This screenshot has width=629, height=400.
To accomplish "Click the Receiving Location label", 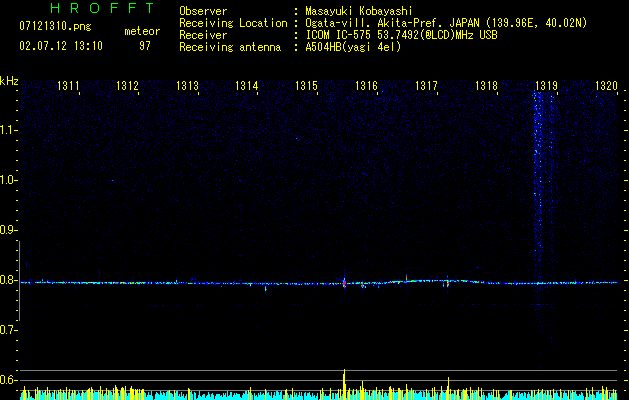I will click(233, 23).
